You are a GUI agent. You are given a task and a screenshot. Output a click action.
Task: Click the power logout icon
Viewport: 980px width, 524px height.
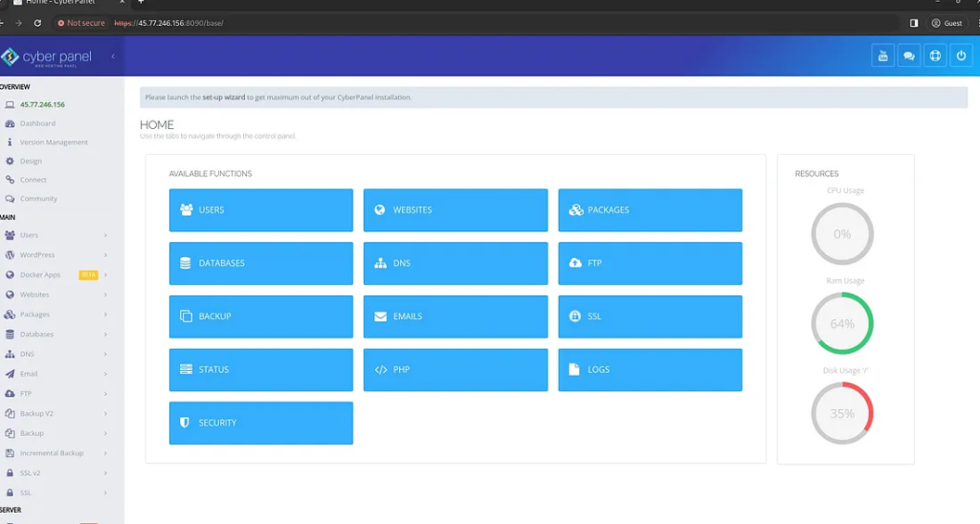coord(960,56)
